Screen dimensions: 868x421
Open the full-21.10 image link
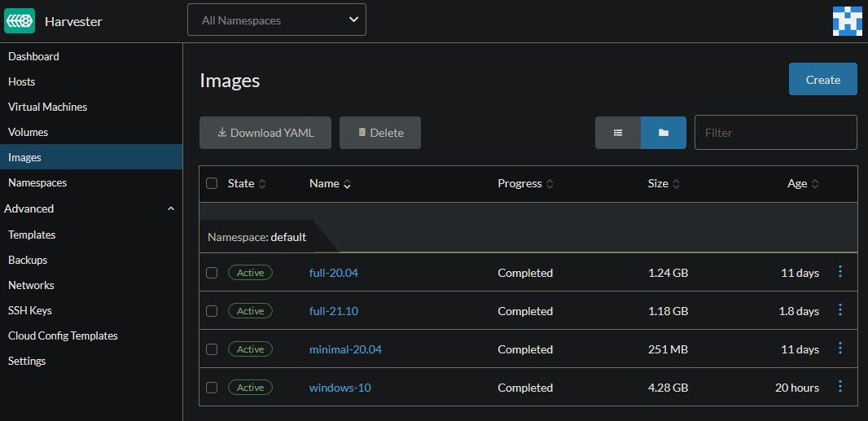click(x=334, y=311)
